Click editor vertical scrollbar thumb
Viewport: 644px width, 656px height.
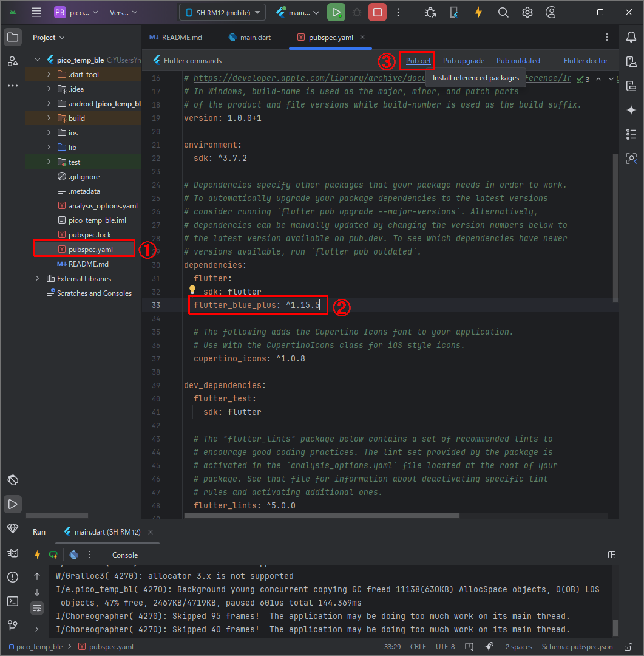tap(615, 228)
